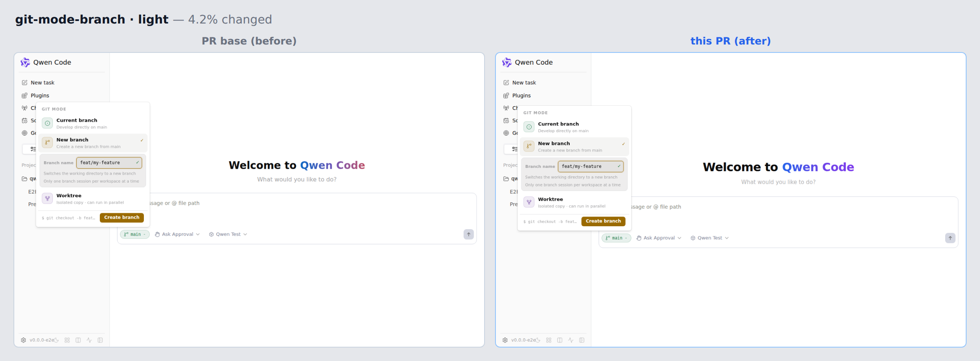Image resolution: width=980 pixels, height=361 pixels.
Task: Select Worktree git mode in the after panel
Action: tap(574, 203)
